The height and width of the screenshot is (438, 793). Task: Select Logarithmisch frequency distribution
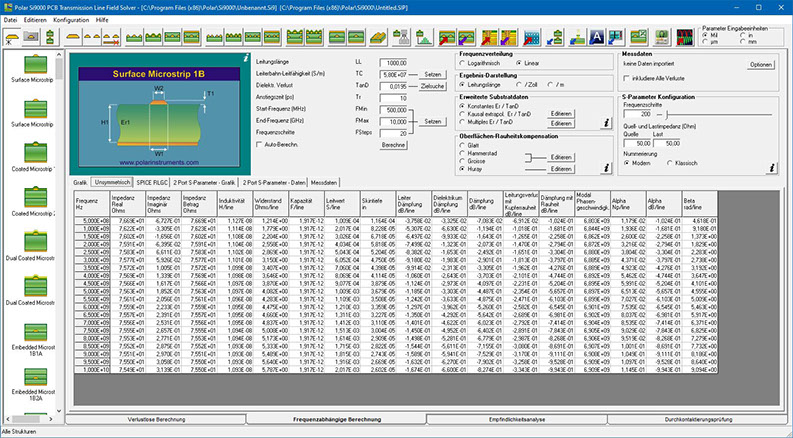tap(463, 62)
